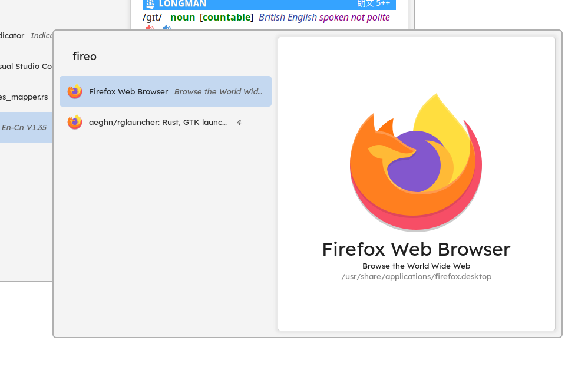Select the 'Visual Studio Co' row in background list
Screen dimensions: 588x370
pyautogui.click(x=27, y=67)
